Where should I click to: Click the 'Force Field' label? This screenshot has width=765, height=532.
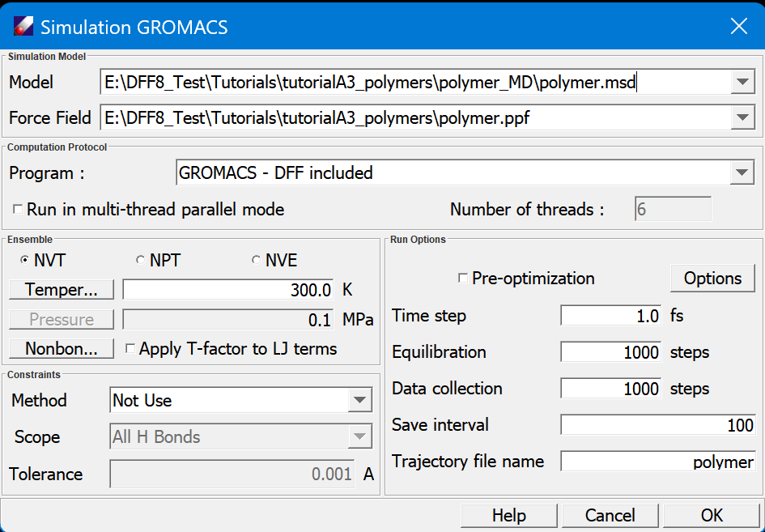coord(49,117)
